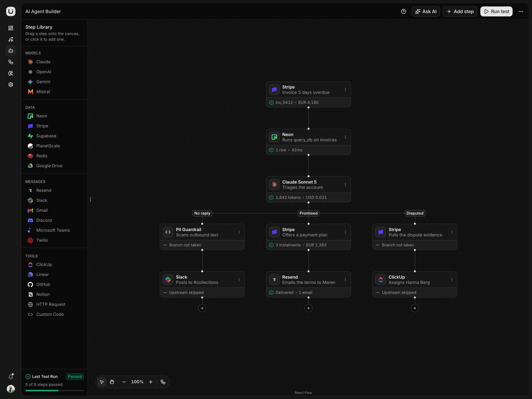The image size is (532, 399).
Task: Click the Add step button
Action: 460,12
